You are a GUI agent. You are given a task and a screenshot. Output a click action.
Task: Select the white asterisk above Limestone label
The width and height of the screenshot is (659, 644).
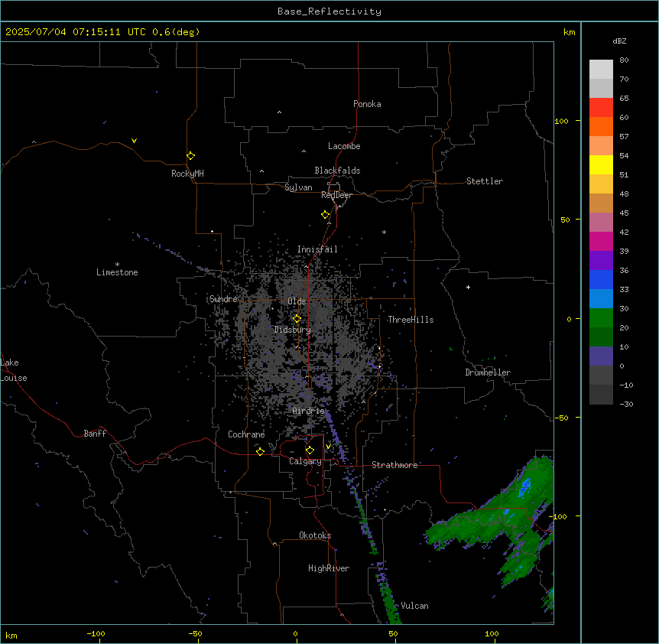pos(117,265)
